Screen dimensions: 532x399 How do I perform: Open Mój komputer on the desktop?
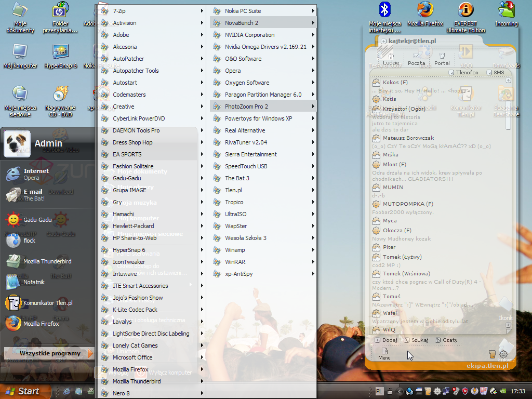[x=20, y=56]
